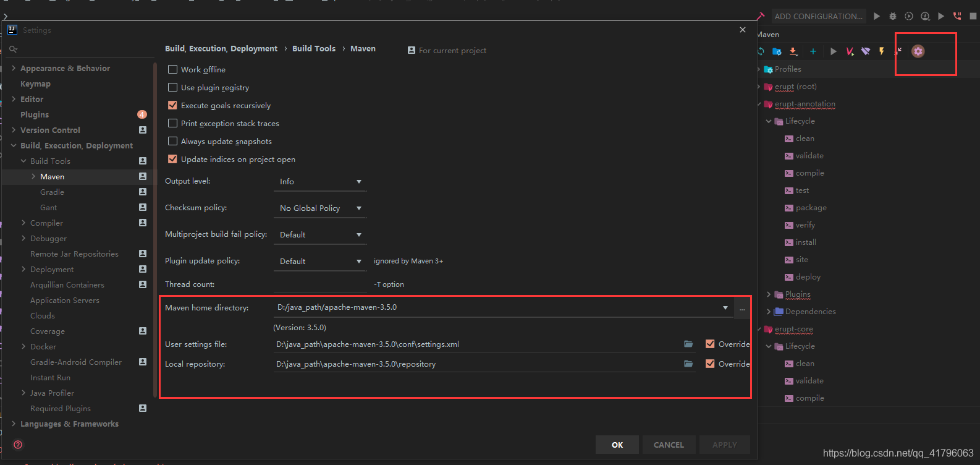Browse for User settings file folder icon
The height and width of the screenshot is (465, 980).
click(x=688, y=344)
